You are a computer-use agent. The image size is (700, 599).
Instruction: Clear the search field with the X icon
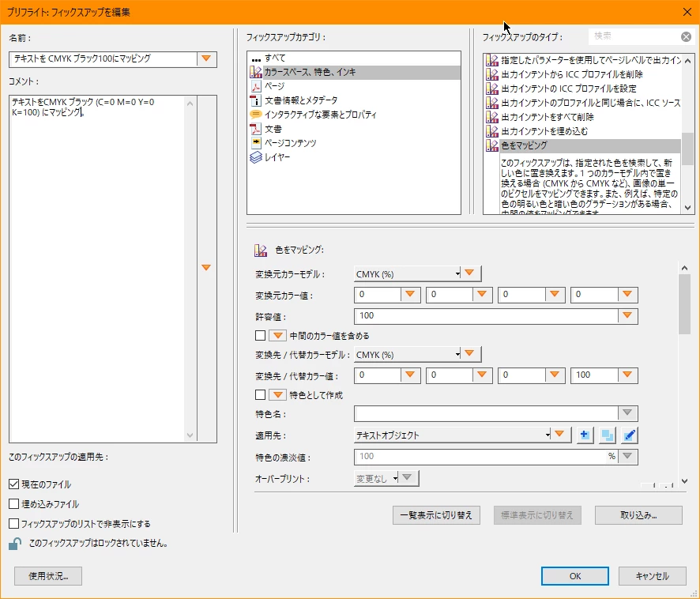click(x=686, y=36)
